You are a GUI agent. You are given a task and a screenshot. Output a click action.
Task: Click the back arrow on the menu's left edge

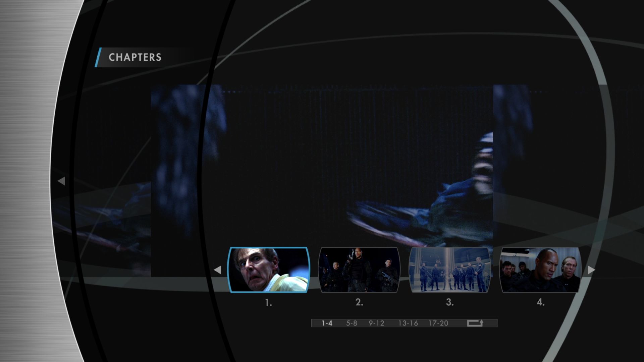61,181
